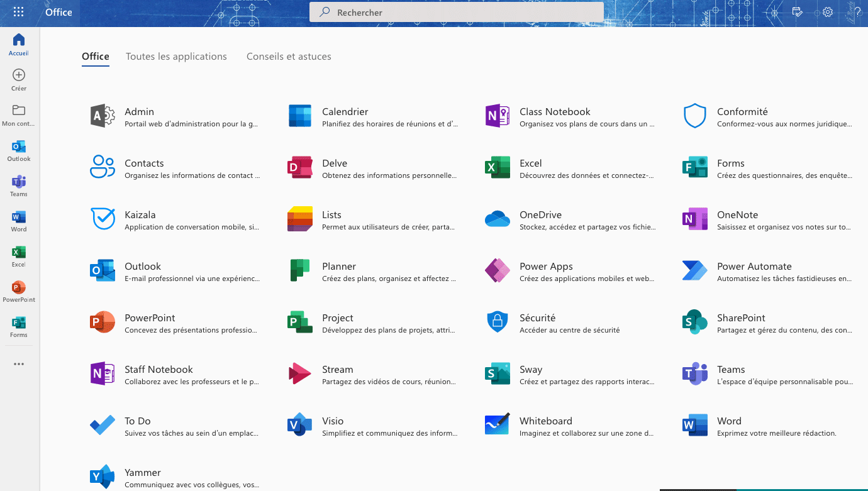Click the Yammer app icon
This screenshot has height=491, width=868.
pos(103,477)
